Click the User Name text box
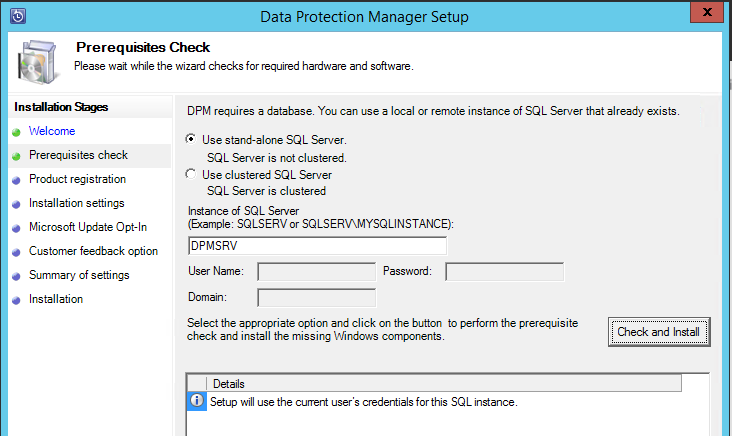Screen dimensions: 732x436 tap(317, 272)
